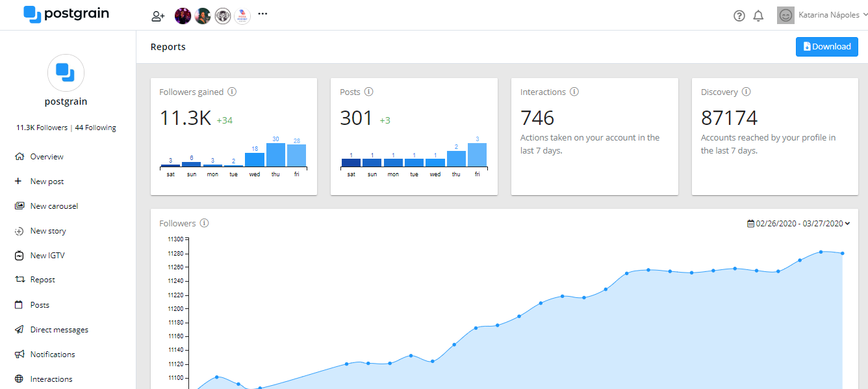Open the help question mark icon
The image size is (868, 389).
[739, 16]
